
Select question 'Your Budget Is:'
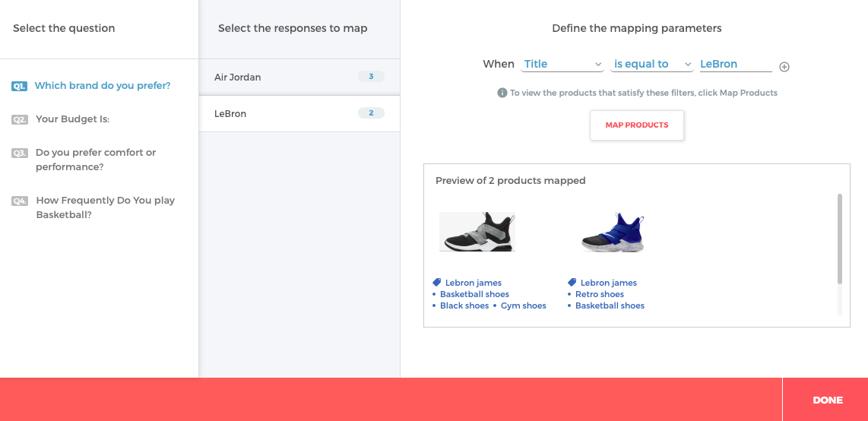coord(72,119)
